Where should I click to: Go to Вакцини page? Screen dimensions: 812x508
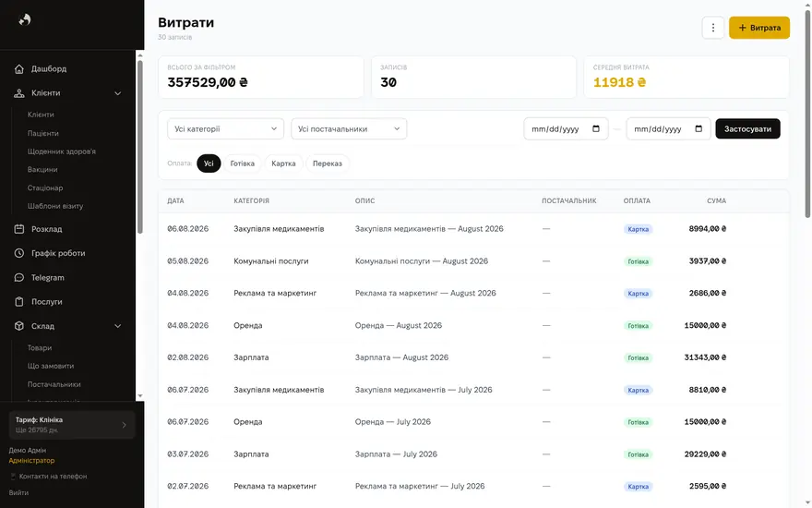(42, 170)
